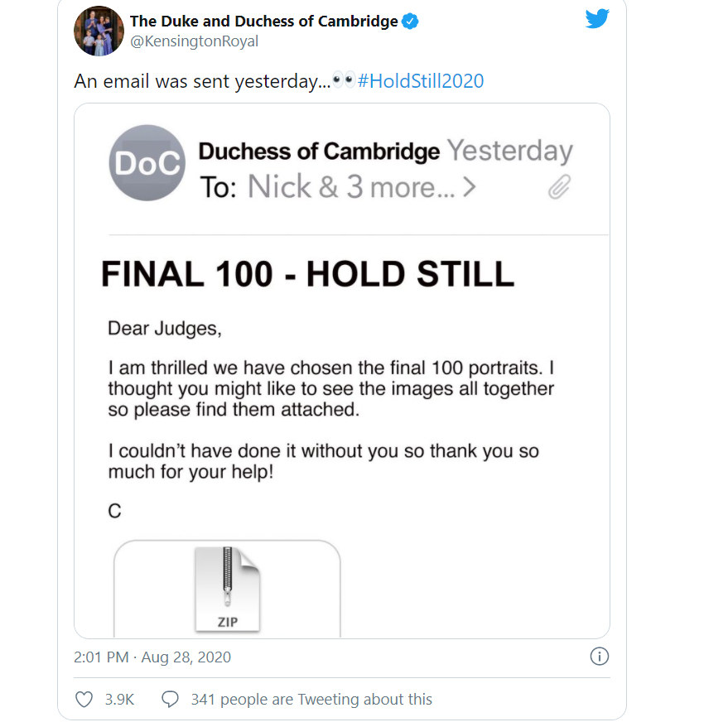Open the ZIP file attachment

point(227,590)
